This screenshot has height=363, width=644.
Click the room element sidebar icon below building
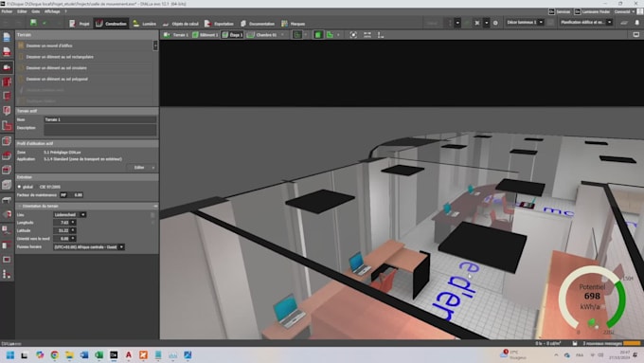pos(7,96)
